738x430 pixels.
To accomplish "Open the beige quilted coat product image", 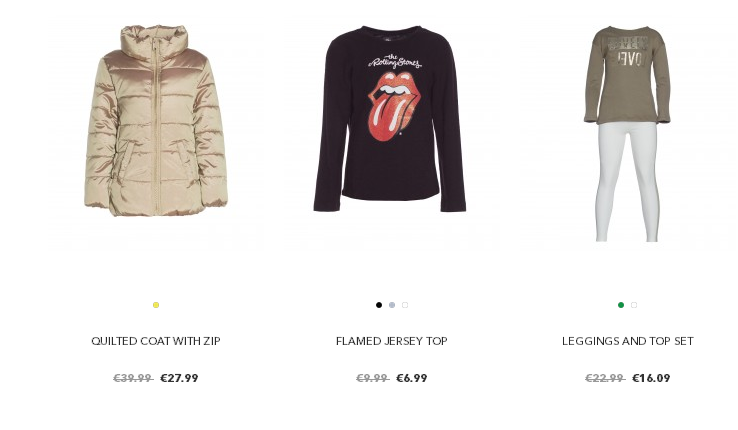I will coord(156,120).
